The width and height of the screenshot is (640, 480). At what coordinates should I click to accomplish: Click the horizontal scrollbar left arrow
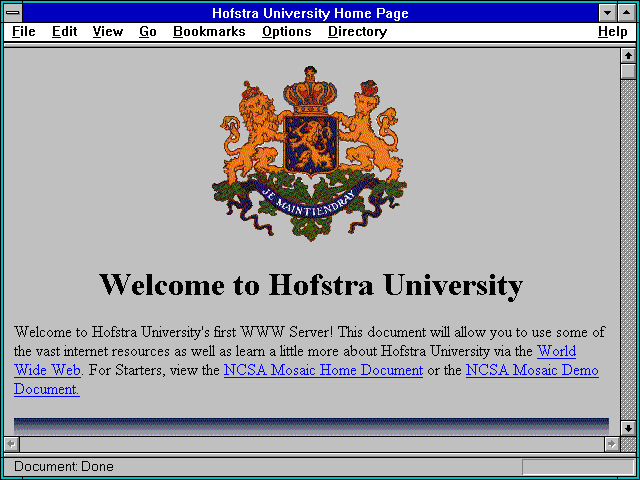point(11,444)
